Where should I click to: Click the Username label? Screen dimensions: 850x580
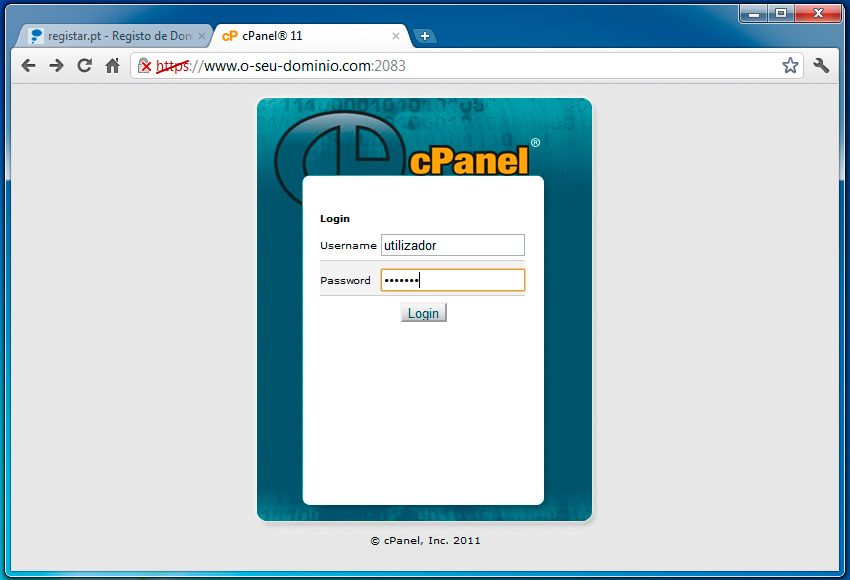(x=348, y=246)
